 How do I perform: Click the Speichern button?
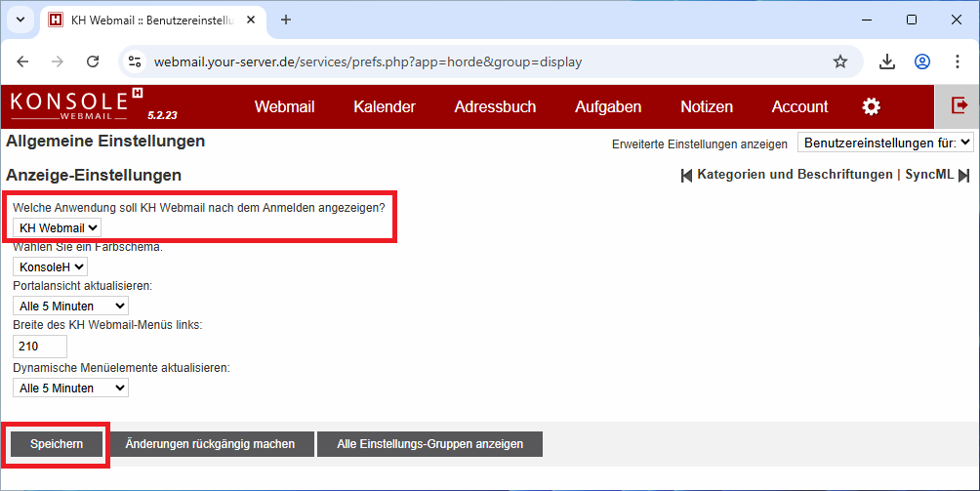[56, 444]
